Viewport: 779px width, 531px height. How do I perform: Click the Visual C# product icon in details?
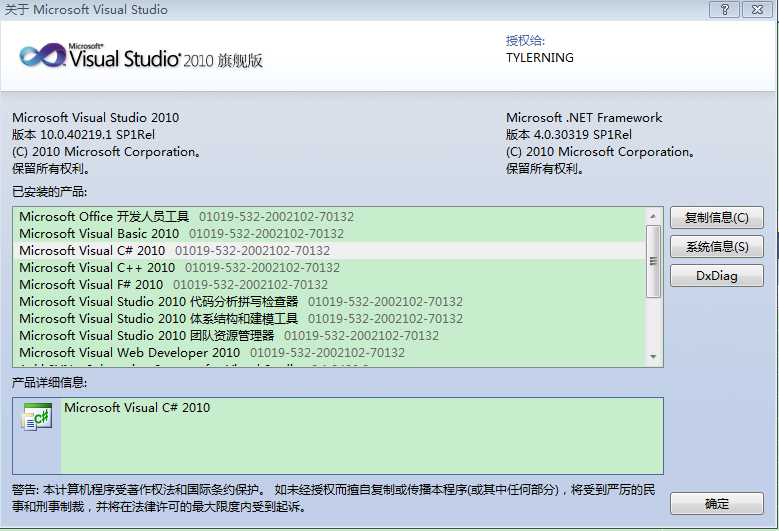click(37, 417)
